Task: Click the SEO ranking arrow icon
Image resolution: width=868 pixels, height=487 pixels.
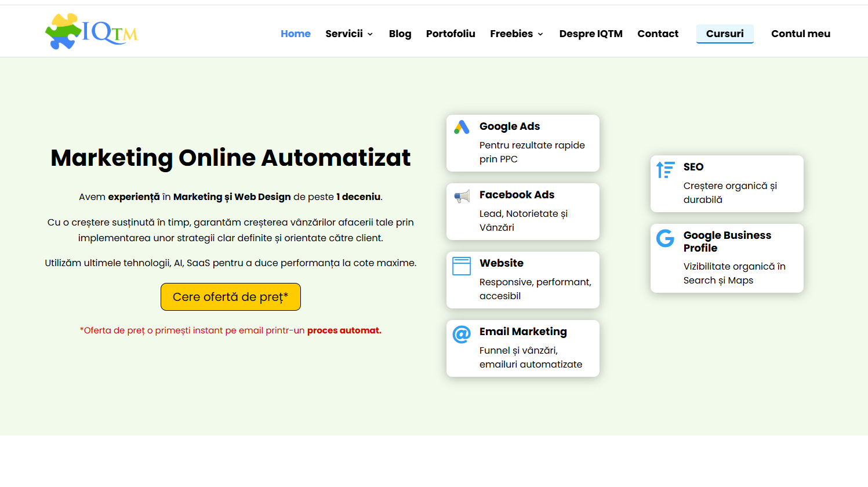Action: 665,170
